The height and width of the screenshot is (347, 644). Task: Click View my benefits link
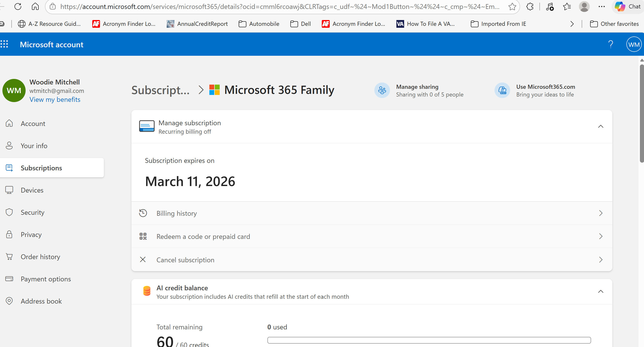point(55,100)
